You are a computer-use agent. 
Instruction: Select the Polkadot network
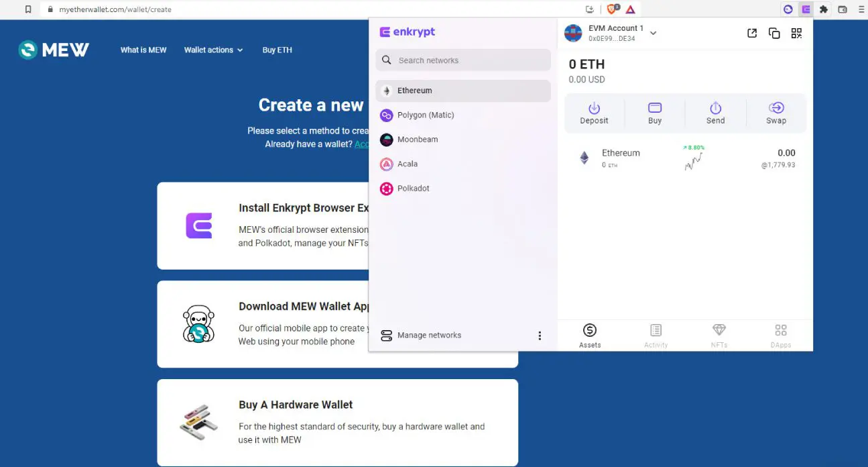[x=463, y=189]
